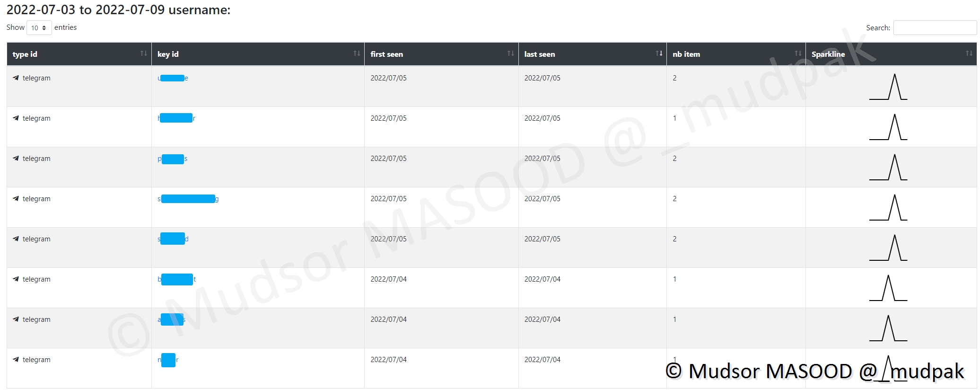Open the first row's key id link
Image resolution: width=980 pixels, height=390 pixels.
173,78
